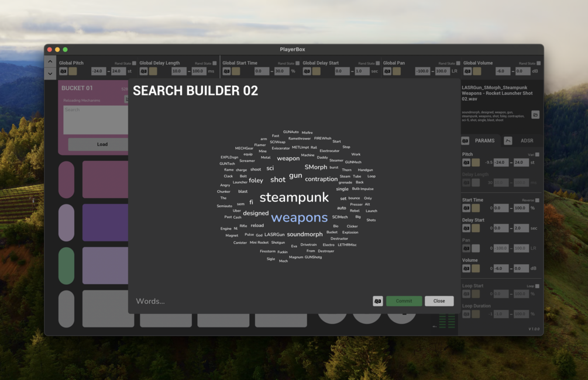The width and height of the screenshot is (588, 380).
Task: Click Global Delay Length maximum value field
Action: [x=199, y=71]
